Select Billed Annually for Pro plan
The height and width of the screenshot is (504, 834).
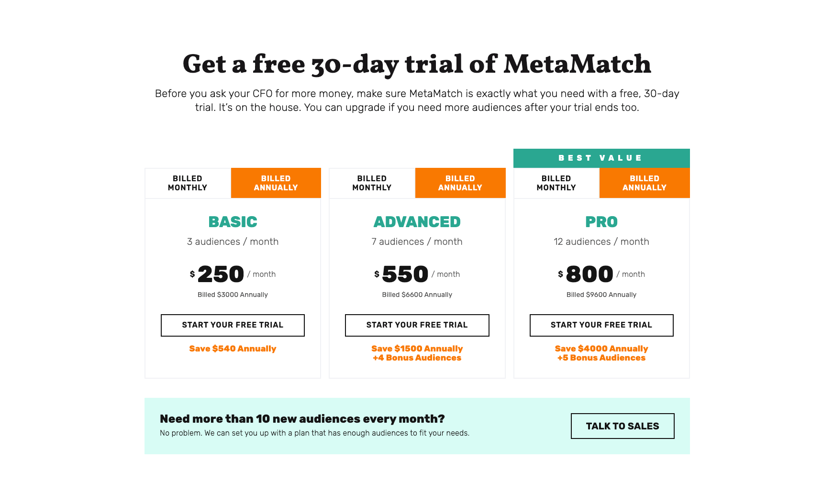point(645,183)
